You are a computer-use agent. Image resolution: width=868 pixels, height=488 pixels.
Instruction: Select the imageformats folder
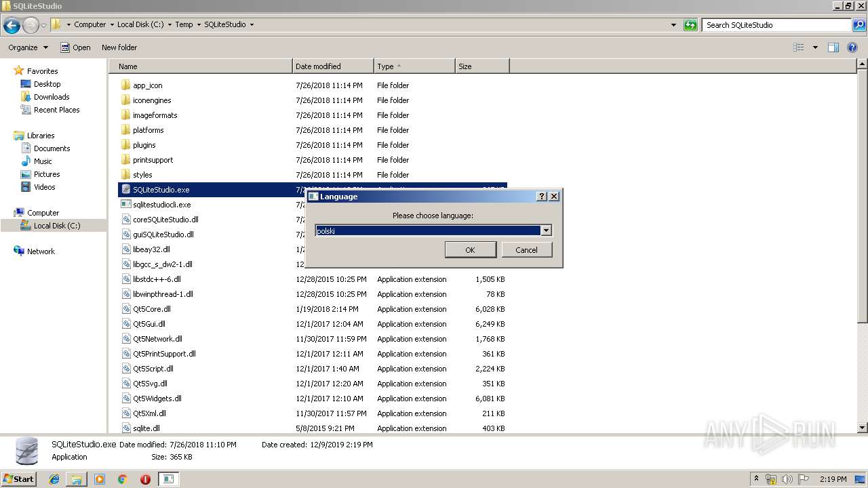pyautogui.click(x=155, y=115)
